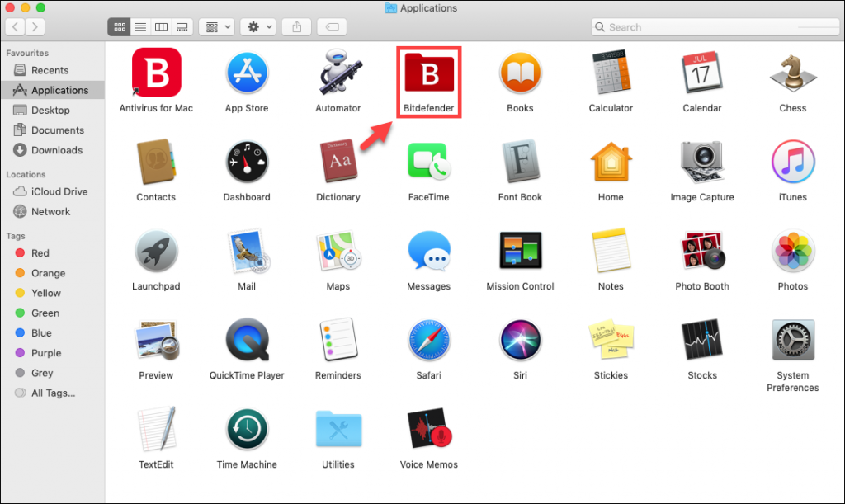Go to Downloads in sidebar
The height and width of the screenshot is (504, 845).
(x=56, y=150)
